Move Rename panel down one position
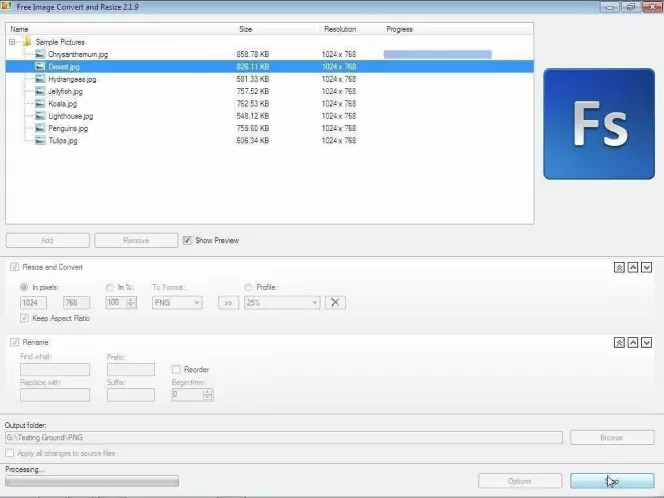 (646, 343)
